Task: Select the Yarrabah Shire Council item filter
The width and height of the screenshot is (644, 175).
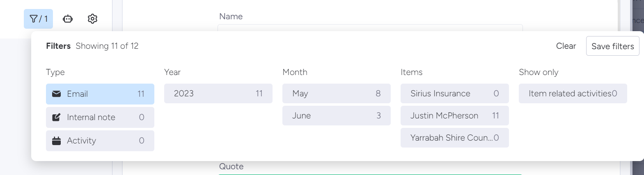Action: coord(454,138)
